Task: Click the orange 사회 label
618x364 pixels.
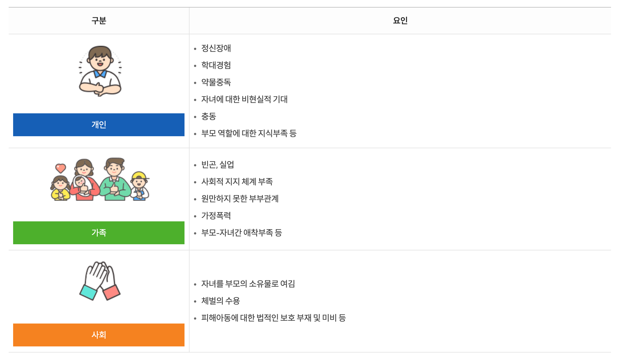Action: click(x=99, y=335)
